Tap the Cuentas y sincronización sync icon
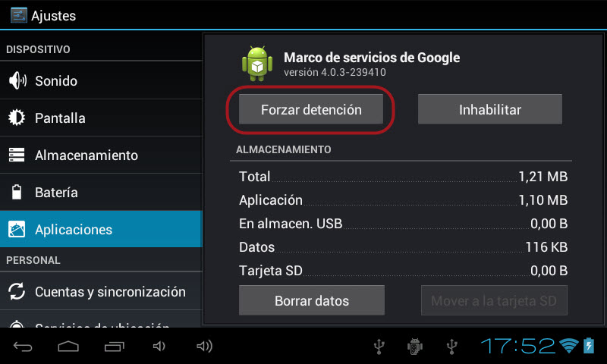 (x=17, y=291)
